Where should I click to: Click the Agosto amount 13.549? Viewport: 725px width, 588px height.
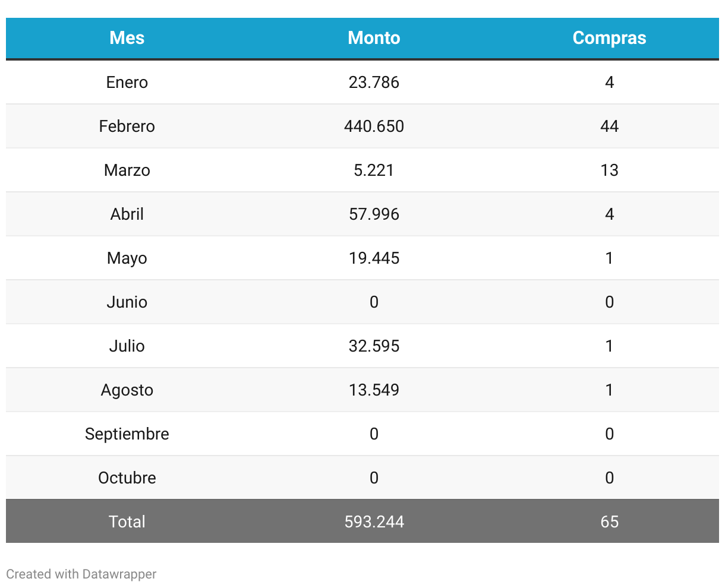374,390
